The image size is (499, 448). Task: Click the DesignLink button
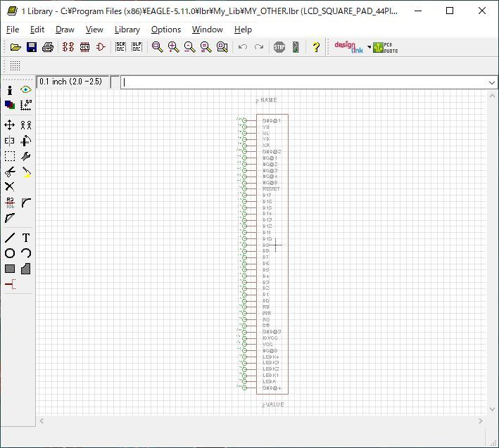click(348, 47)
